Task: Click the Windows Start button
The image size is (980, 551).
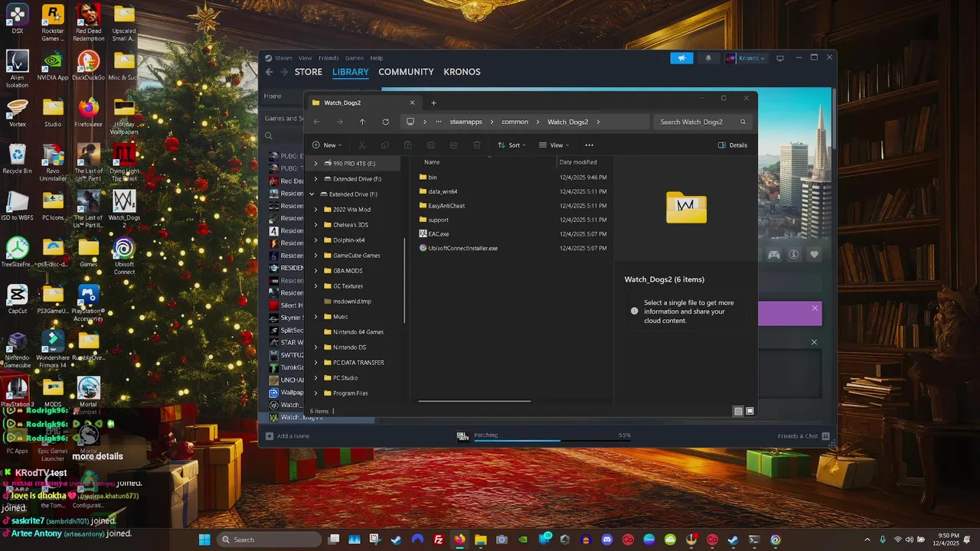Action: [204, 540]
